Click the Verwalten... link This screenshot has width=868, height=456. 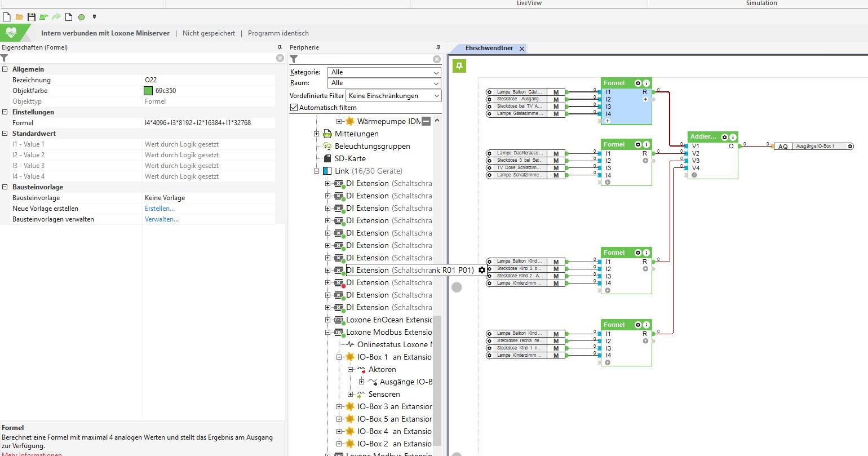pyautogui.click(x=161, y=219)
